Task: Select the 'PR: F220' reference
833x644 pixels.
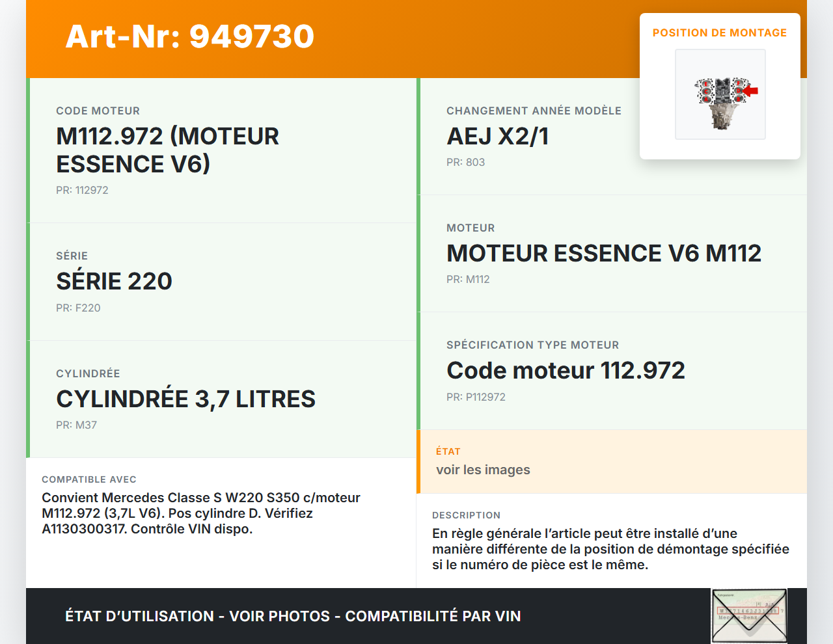Action: click(x=78, y=308)
